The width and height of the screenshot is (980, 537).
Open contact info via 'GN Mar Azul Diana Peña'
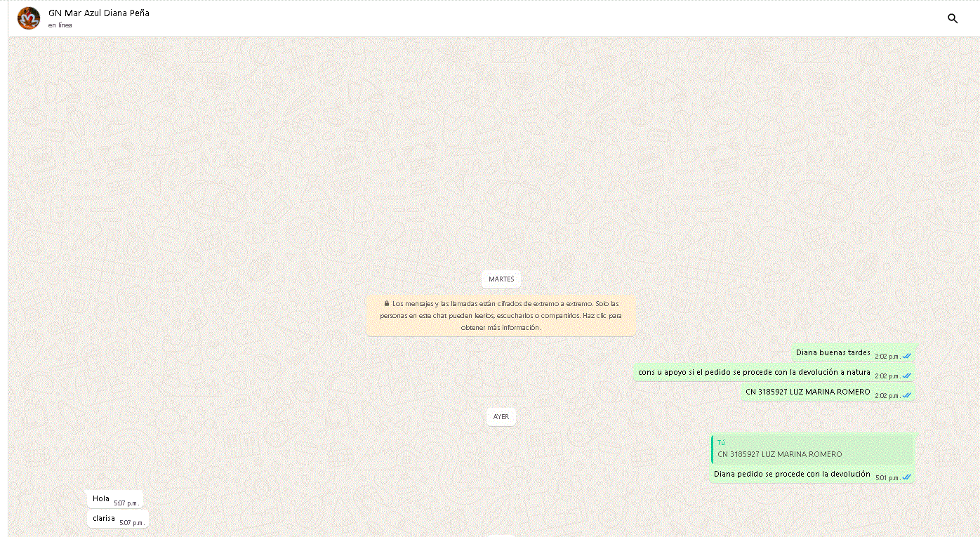[99, 13]
